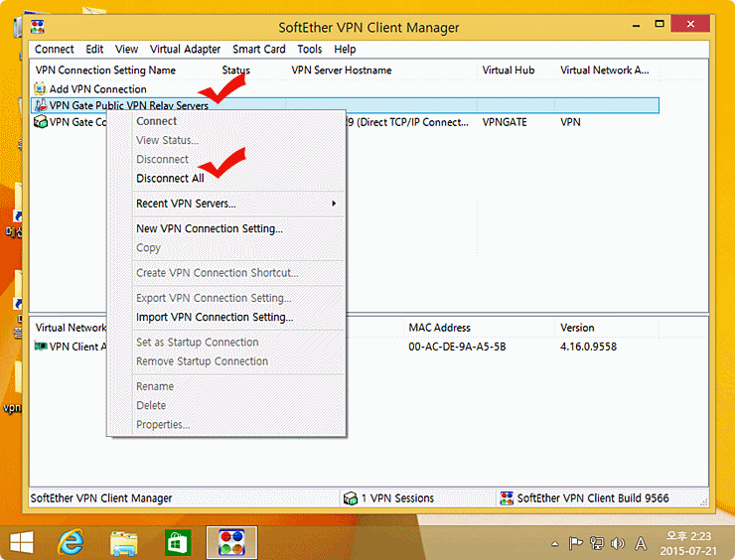
Task: Click the window resize grip corner
Action: tap(703, 501)
